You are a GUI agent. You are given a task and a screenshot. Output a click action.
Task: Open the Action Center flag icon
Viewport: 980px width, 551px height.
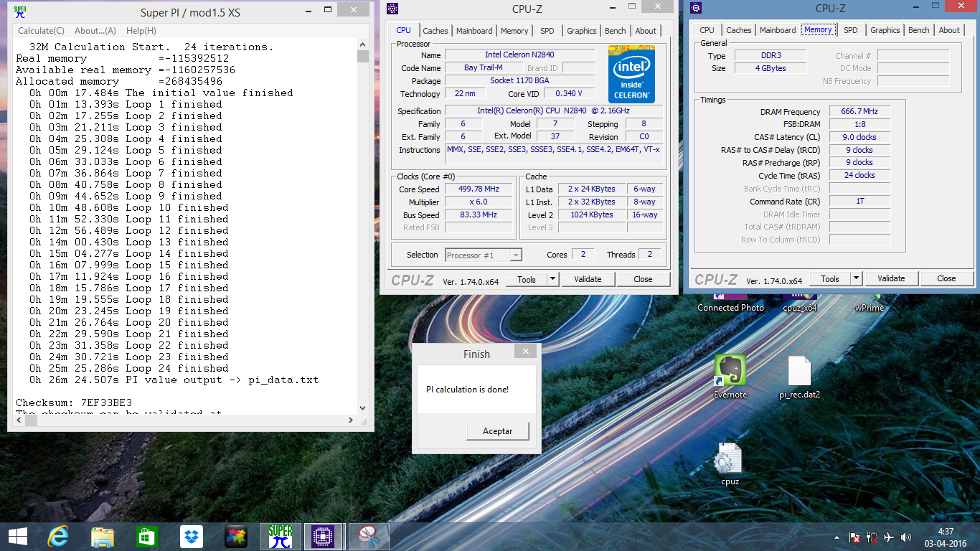pyautogui.click(x=854, y=537)
